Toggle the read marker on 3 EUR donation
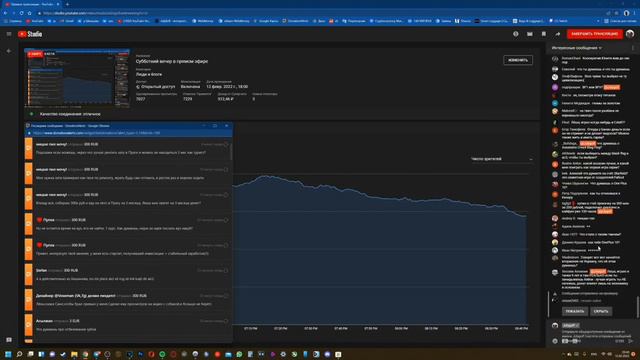 point(226,321)
